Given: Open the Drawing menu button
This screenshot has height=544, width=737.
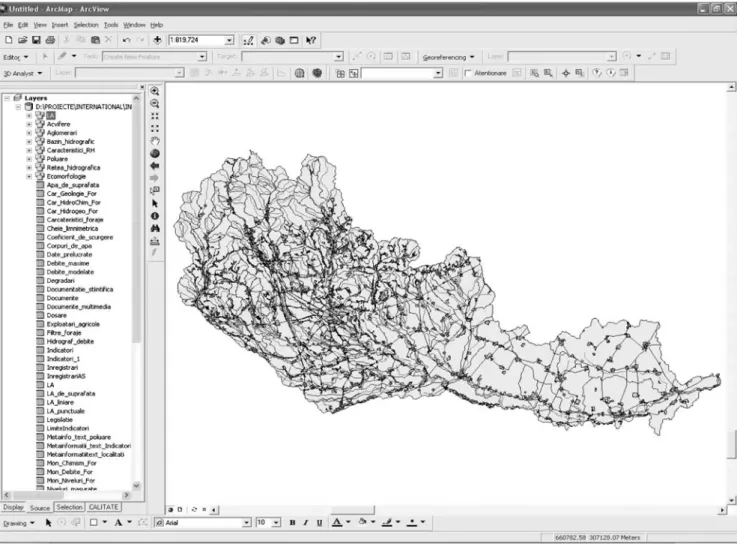Looking at the screenshot, I should [x=19, y=523].
